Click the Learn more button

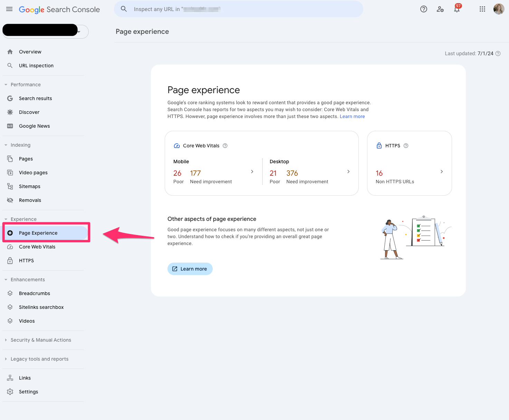point(190,269)
